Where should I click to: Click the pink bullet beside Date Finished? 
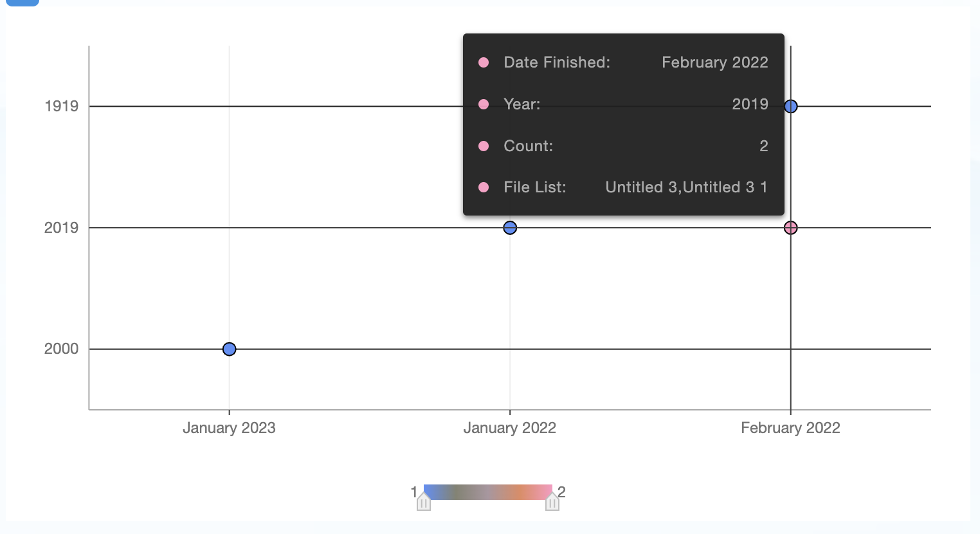tap(484, 62)
